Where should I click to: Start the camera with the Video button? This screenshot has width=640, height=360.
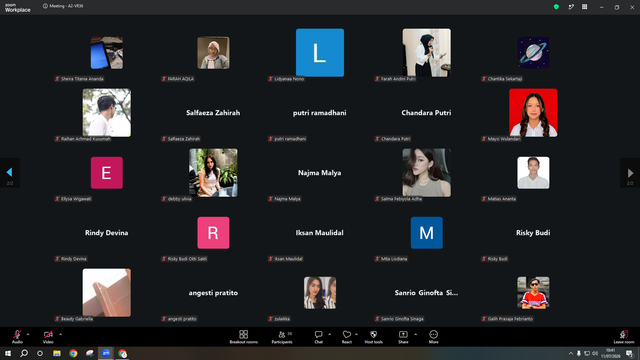tap(48, 337)
